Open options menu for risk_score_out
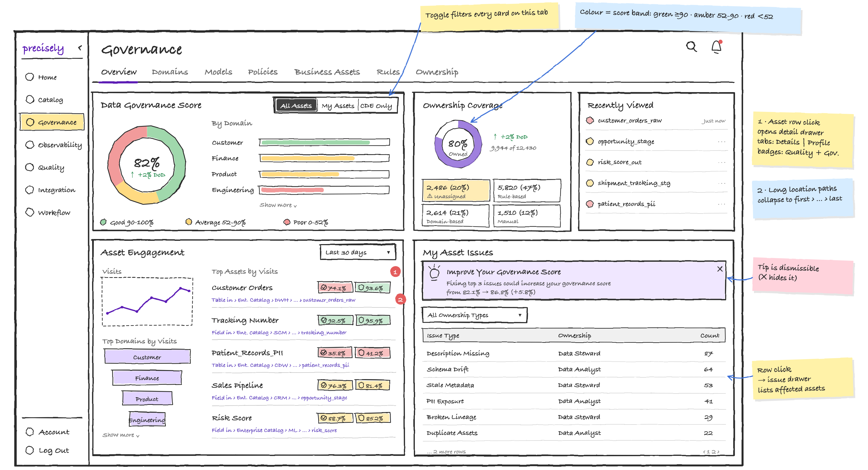The height and width of the screenshot is (470, 868). coord(721,163)
